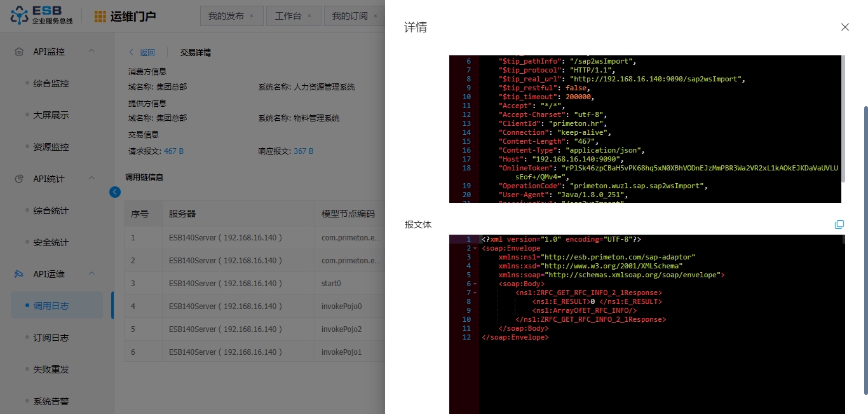Copy the 报文体 content with copy icon

coord(839,224)
